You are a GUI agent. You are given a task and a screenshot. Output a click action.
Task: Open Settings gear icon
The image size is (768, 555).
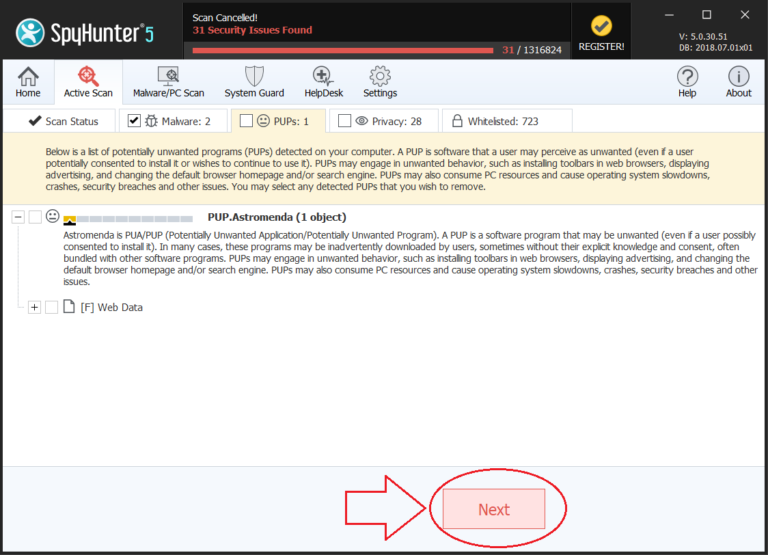(x=380, y=82)
